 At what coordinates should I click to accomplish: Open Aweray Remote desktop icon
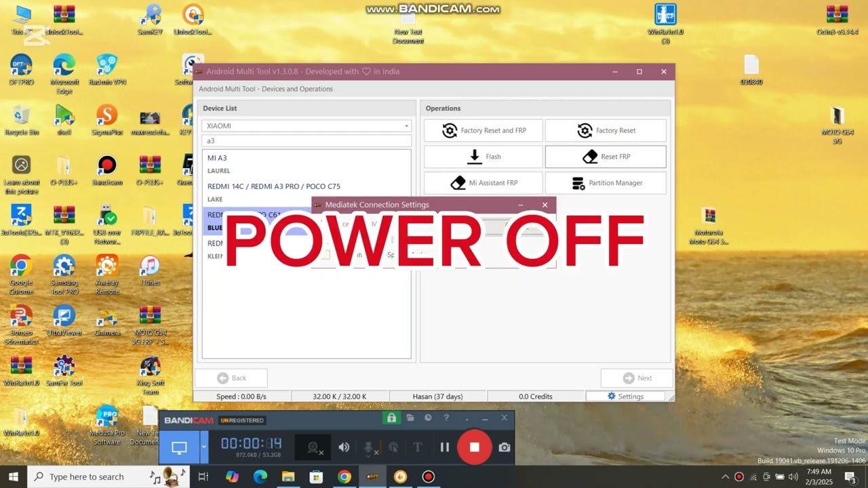(107, 274)
